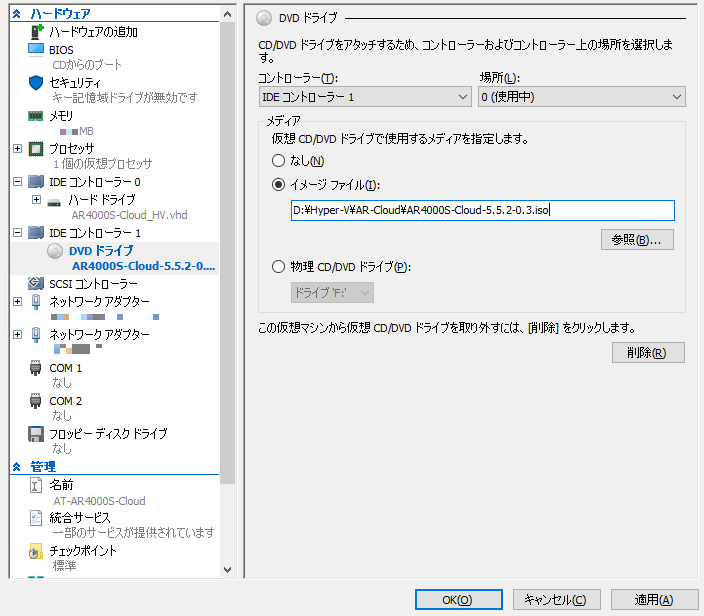Select the DVD drive disc icon in tree
The width and height of the screenshot is (704, 616).
click(x=55, y=251)
